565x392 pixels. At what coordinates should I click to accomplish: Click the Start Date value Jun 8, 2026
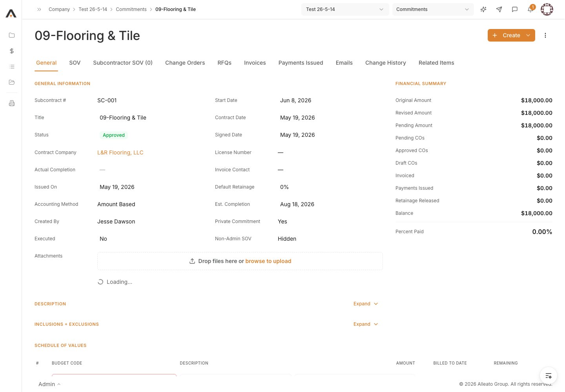click(296, 100)
